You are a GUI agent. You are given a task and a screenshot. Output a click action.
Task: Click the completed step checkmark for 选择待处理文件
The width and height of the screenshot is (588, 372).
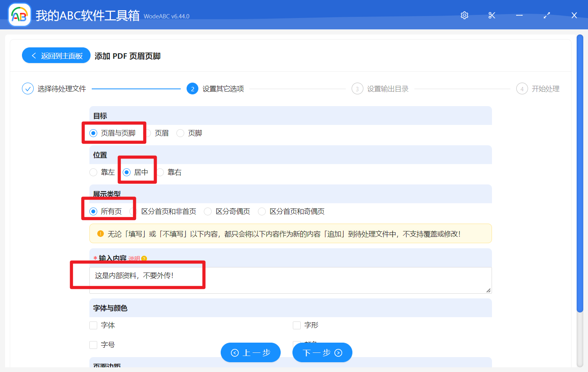[x=28, y=89]
